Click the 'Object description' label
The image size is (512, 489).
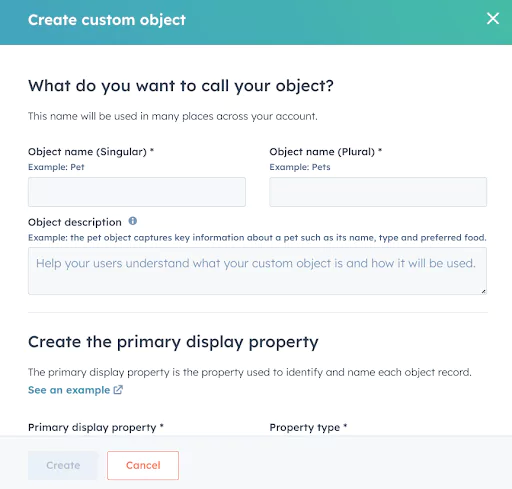click(x=75, y=222)
